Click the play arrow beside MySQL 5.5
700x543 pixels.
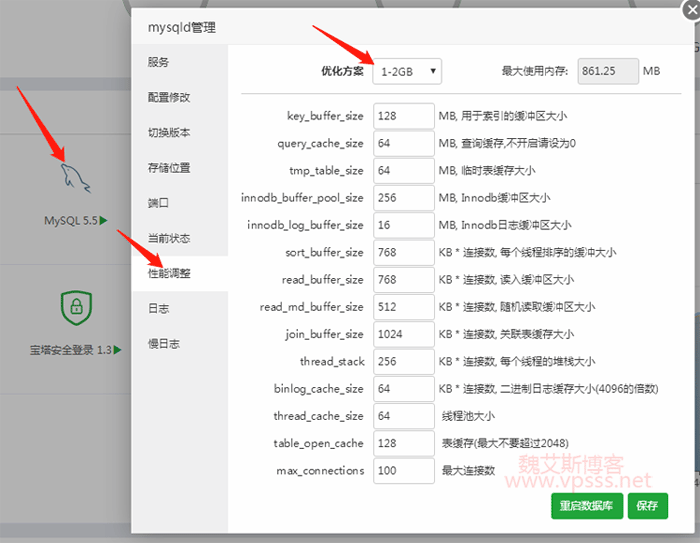(103, 220)
